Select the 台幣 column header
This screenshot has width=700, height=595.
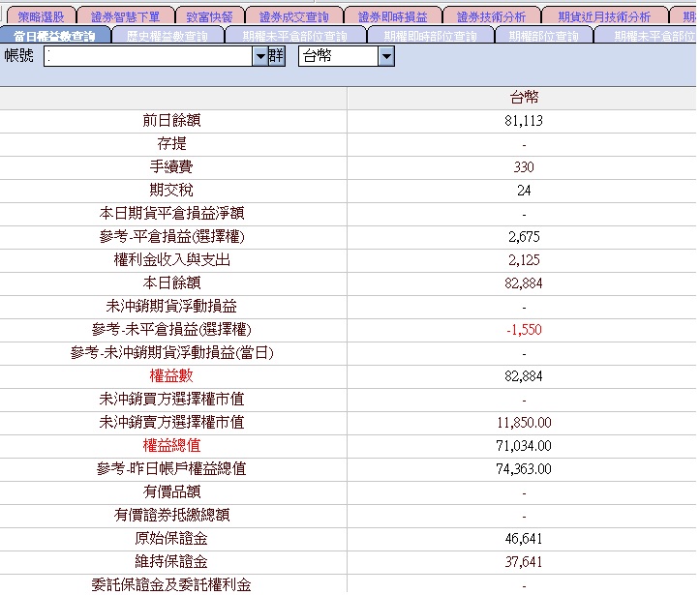pyautogui.click(x=524, y=98)
